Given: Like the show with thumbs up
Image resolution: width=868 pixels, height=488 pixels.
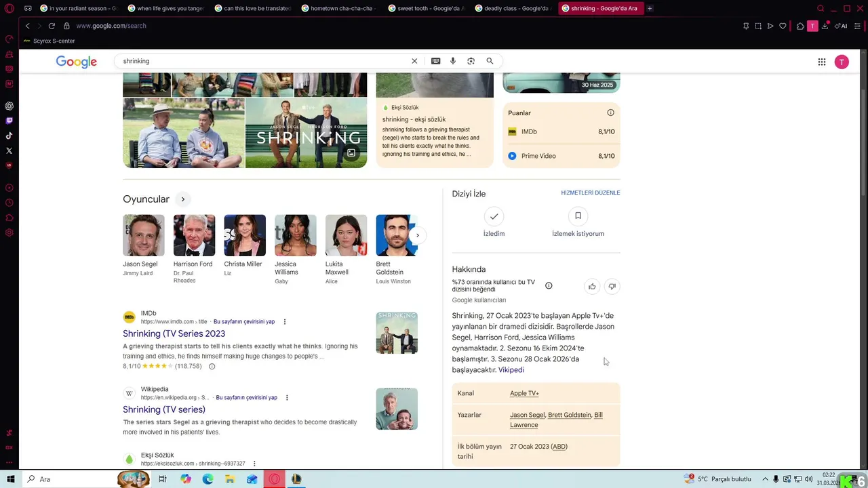Looking at the screenshot, I should pos(592,287).
